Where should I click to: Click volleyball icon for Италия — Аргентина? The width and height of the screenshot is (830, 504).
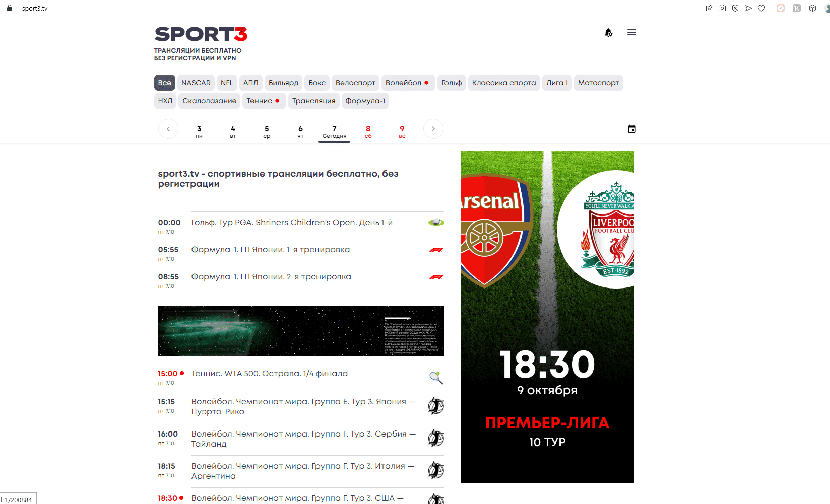coord(436,470)
